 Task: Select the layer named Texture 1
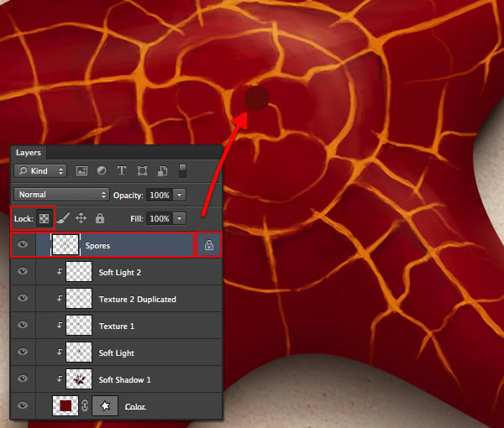coord(117,326)
